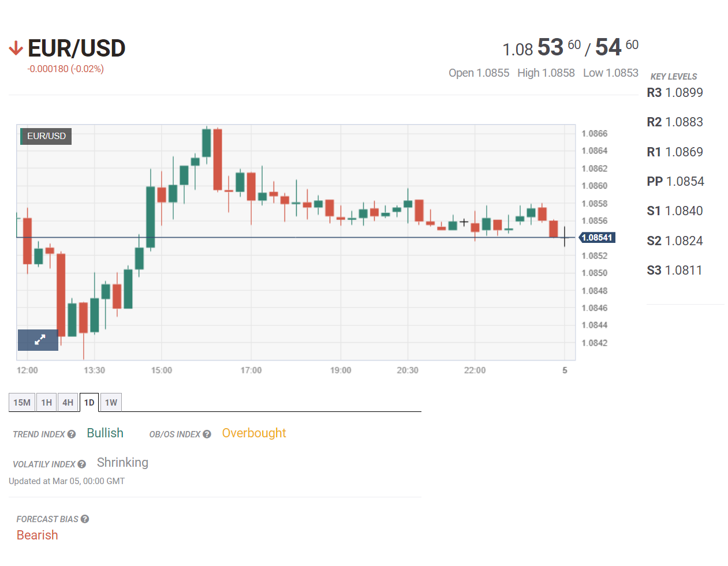The height and width of the screenshot is (566, 728).
Task: Click the EUR/USD label on chart
Action: click(46, 136)
